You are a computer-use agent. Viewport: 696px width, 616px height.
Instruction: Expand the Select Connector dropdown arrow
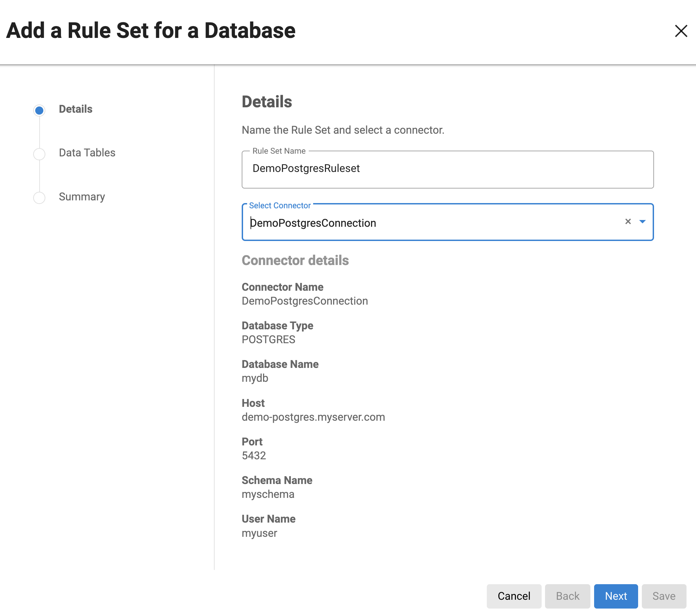[x=642, y=222]
